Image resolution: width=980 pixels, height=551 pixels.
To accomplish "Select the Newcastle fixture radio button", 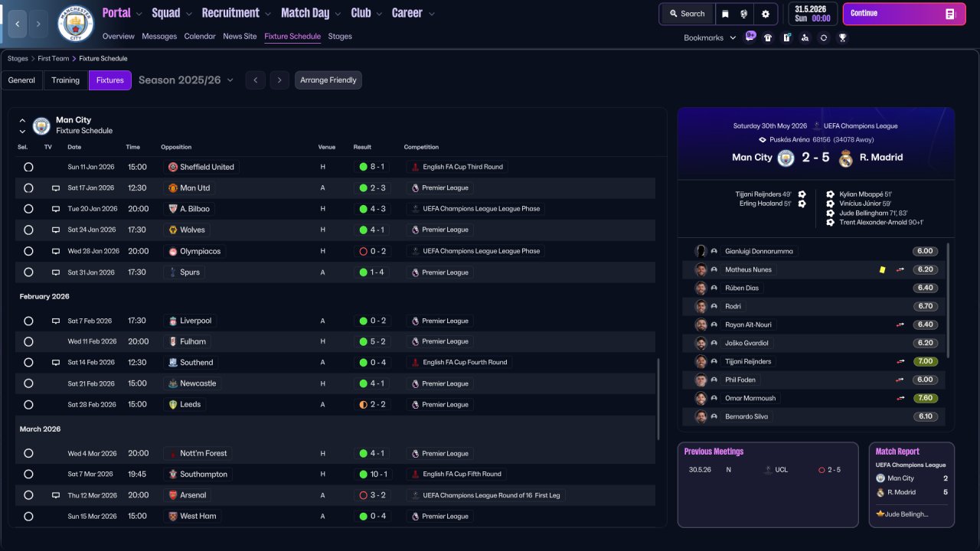I will (x=28, y=383).
